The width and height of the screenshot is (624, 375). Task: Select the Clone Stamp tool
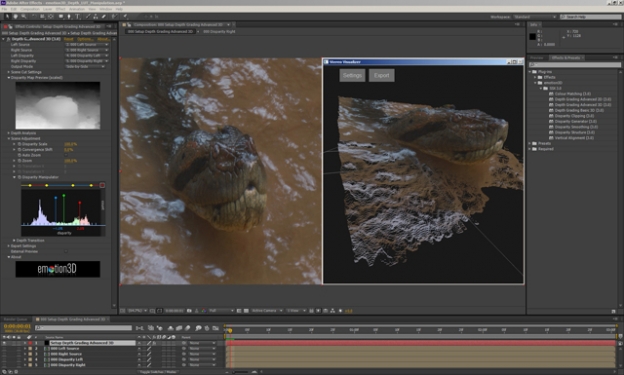tap(96, 16)
